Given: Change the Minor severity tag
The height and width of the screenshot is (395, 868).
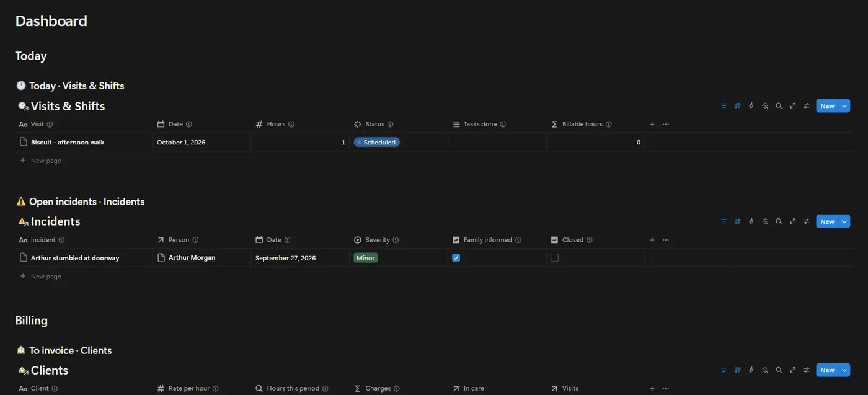Looking at the screenshot, I should click(366, 258).
